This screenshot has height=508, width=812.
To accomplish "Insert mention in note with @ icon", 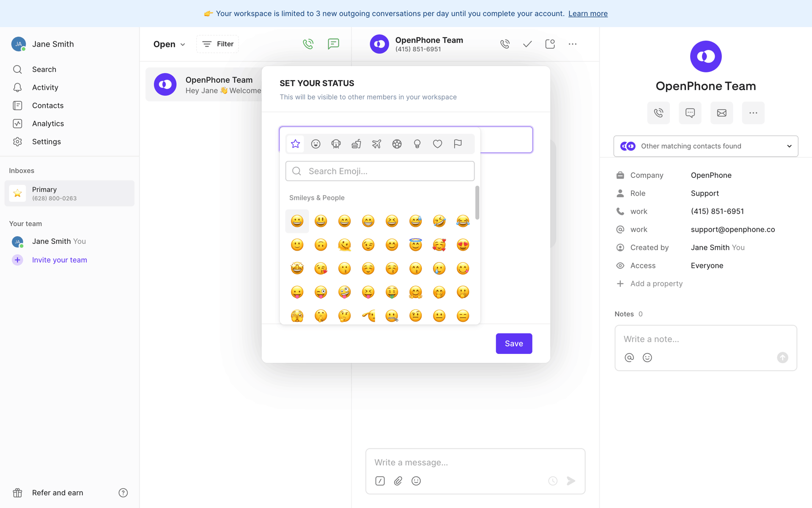I will click(x=629, y=358).
